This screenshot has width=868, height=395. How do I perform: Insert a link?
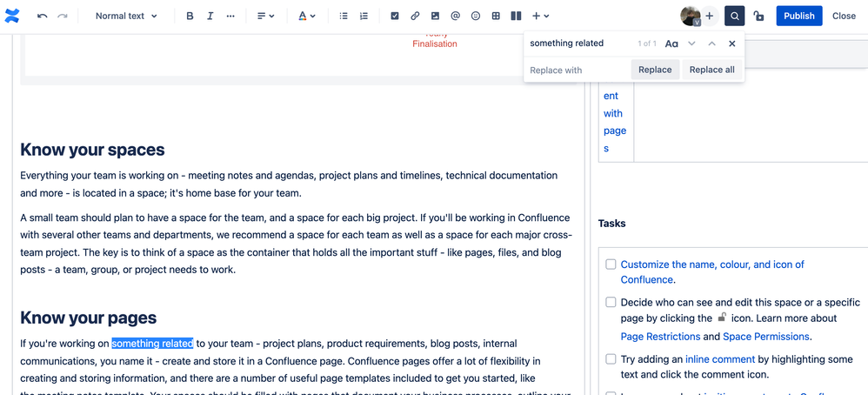tap(415, 16)
